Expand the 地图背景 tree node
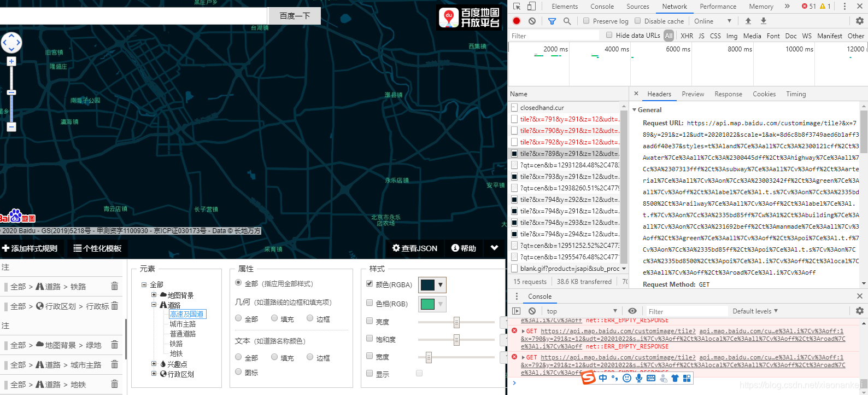 pyautogui.click(x=154, y=295)
